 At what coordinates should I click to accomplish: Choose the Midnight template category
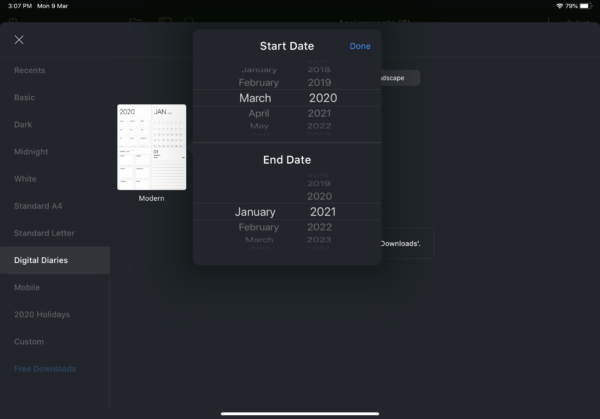tap(31, 152)
